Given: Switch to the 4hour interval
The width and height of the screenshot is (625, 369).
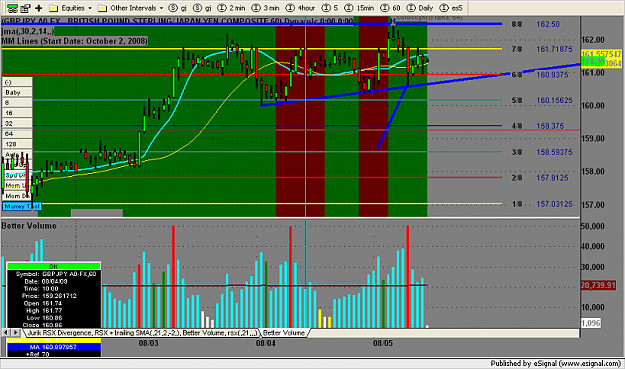Looking at the screenshot, I should [x=301, y=8].
